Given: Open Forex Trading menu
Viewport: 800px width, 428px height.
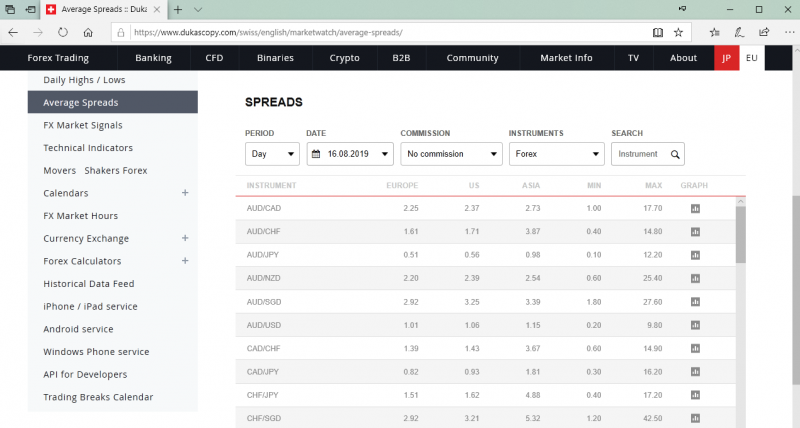Looking at the screenshot, I should click(x=58, y=58).
